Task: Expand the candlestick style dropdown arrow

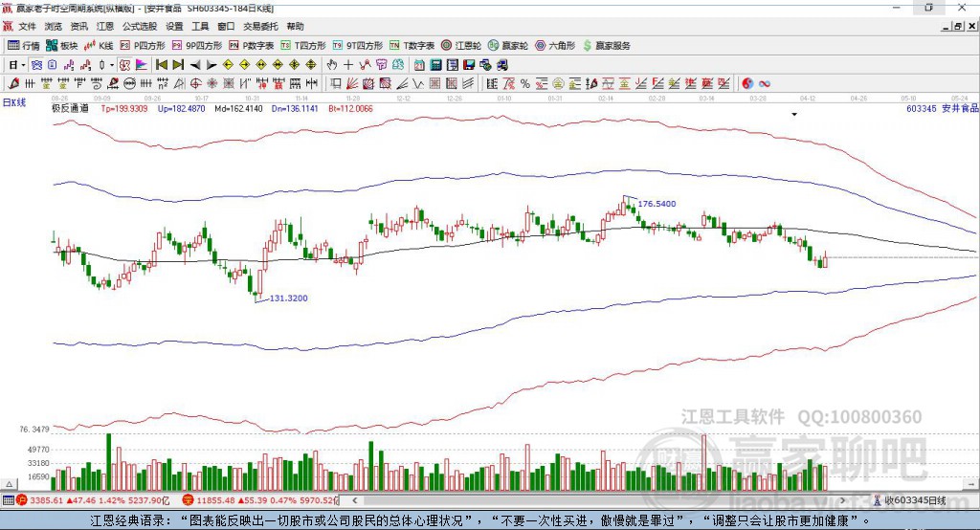Action: [112, 65]
